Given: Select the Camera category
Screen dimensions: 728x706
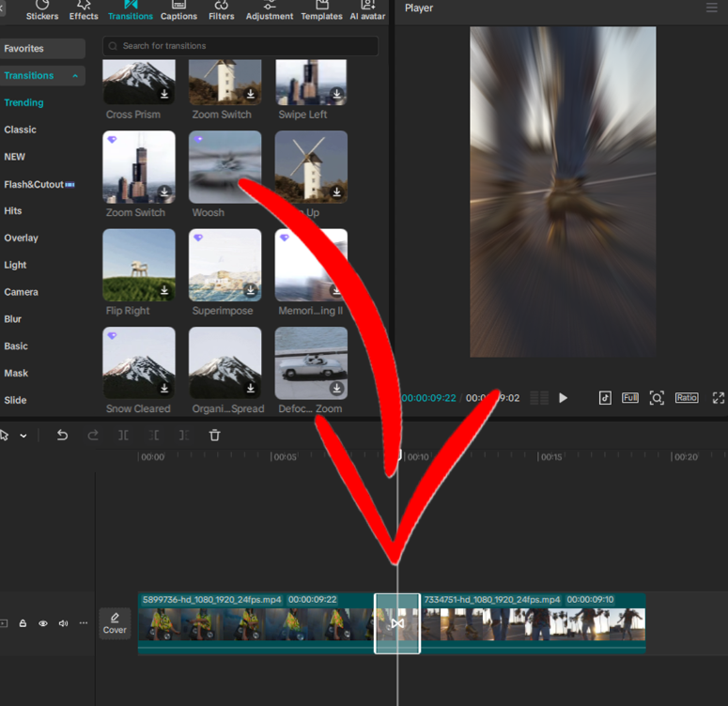Looking at the screenshot, I should (21, 292).
